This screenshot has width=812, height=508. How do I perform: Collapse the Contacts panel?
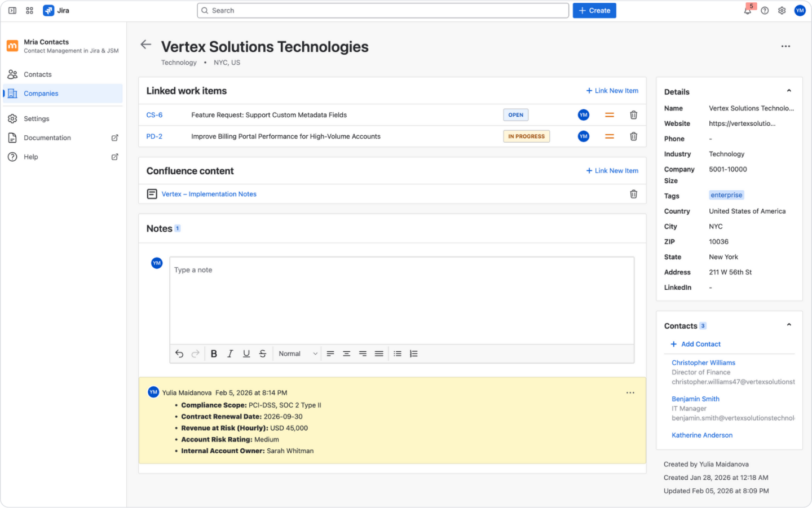click(789, 325)
